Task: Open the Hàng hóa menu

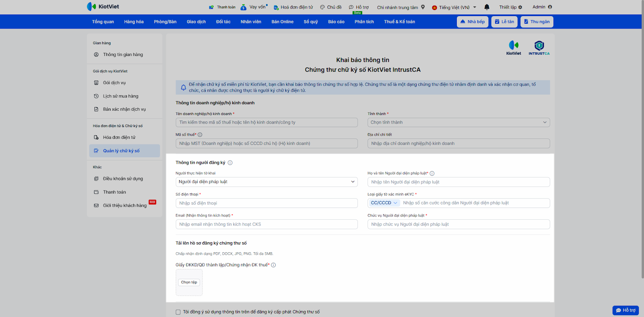Action: tap(134, 22)
